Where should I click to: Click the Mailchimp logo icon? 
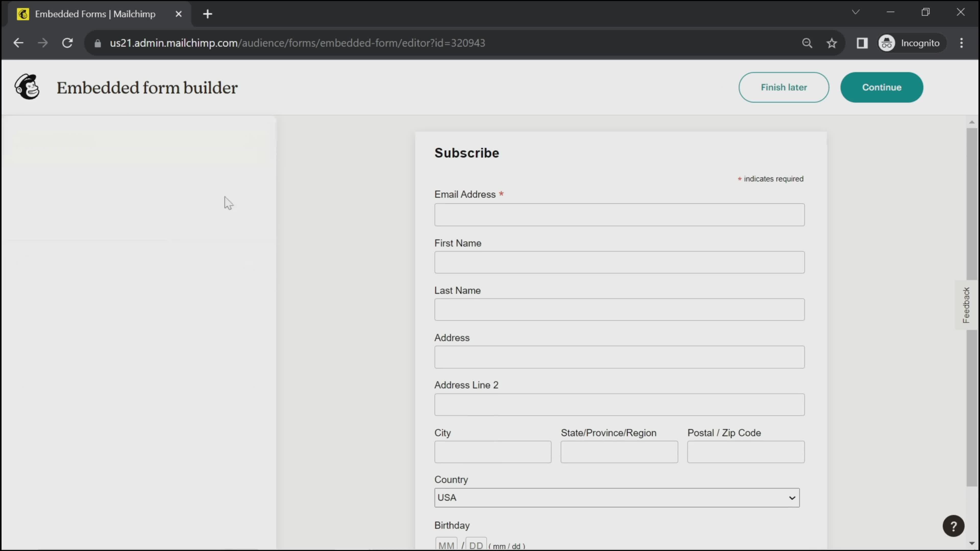pos(27,86)
